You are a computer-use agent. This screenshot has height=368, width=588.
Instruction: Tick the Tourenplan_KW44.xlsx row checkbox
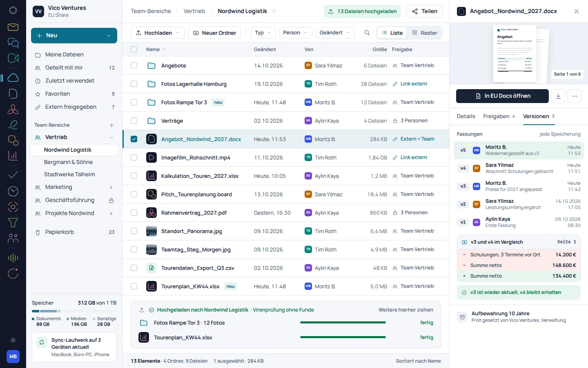tap(134, 286)
